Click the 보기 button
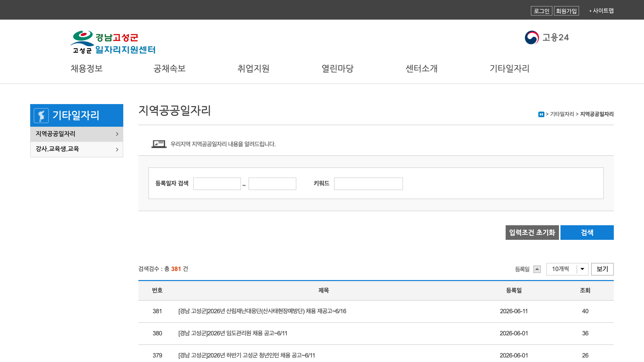The height and width of the screenshot is (362, 644). coord(602,269)
